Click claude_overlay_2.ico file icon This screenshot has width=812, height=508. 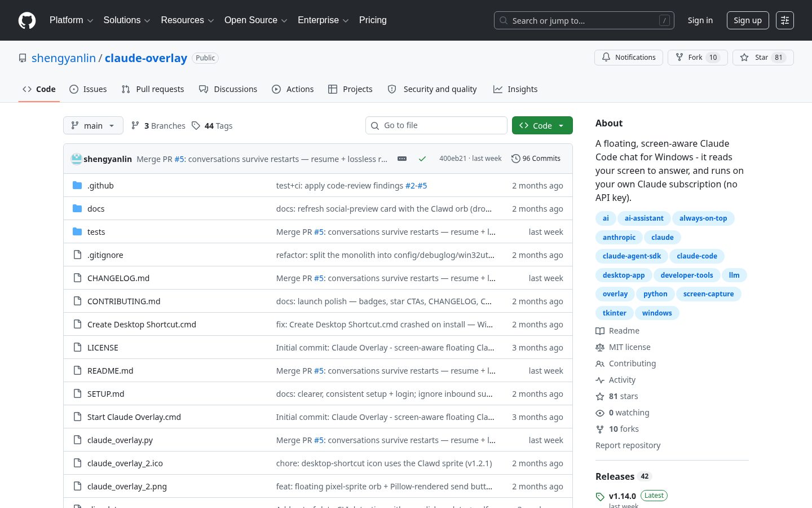77,463
